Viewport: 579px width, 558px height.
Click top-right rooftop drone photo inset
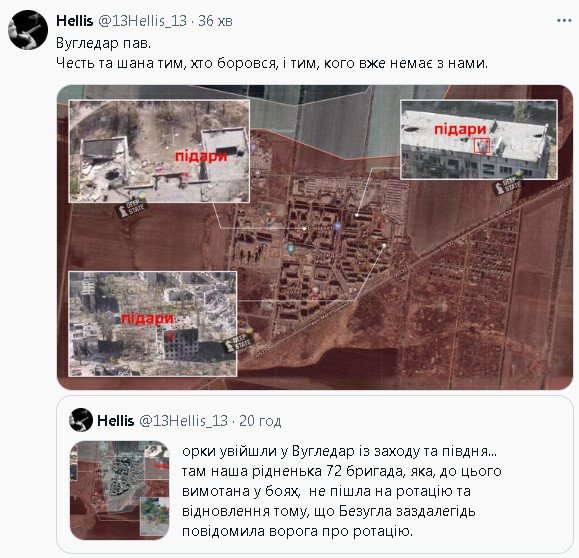pyautogui.click(x=479, y=140)
